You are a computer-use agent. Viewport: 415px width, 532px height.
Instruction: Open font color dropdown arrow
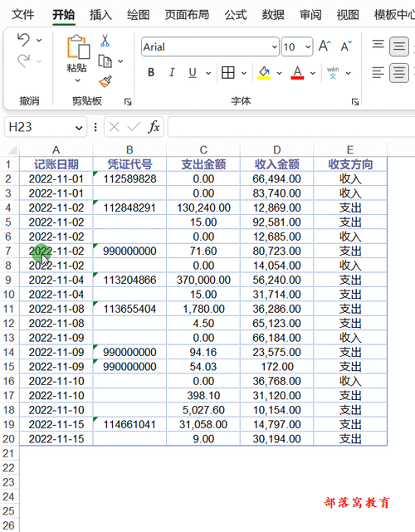tap(313, 73)
